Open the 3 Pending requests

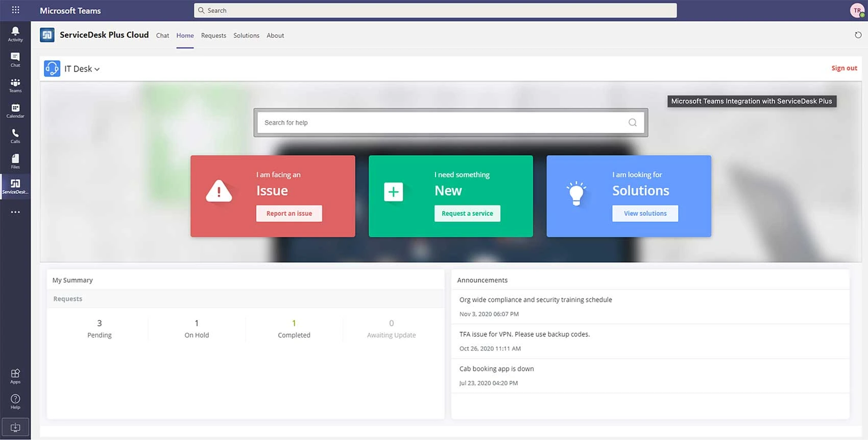coord(100,329)
